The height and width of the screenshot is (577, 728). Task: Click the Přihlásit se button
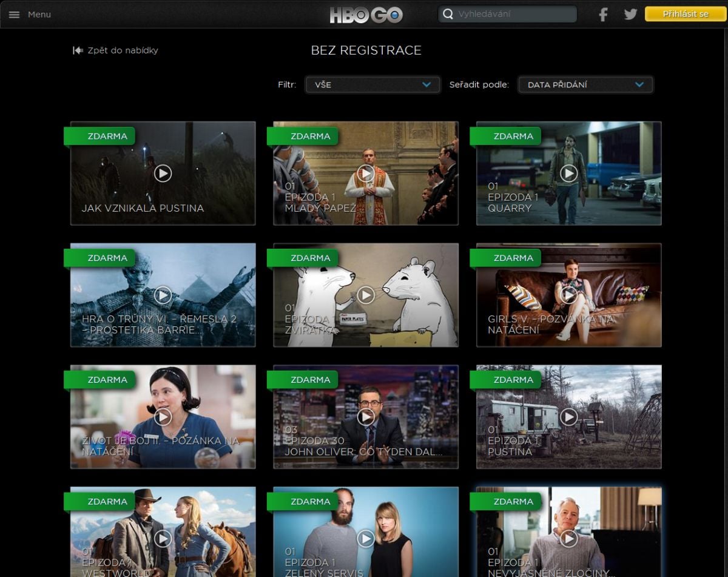pyautogui.click(x=686, y=14)
